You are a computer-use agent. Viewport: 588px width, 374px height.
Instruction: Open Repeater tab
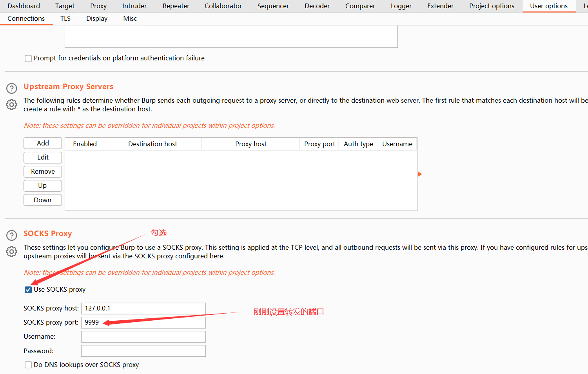point(176,6)
